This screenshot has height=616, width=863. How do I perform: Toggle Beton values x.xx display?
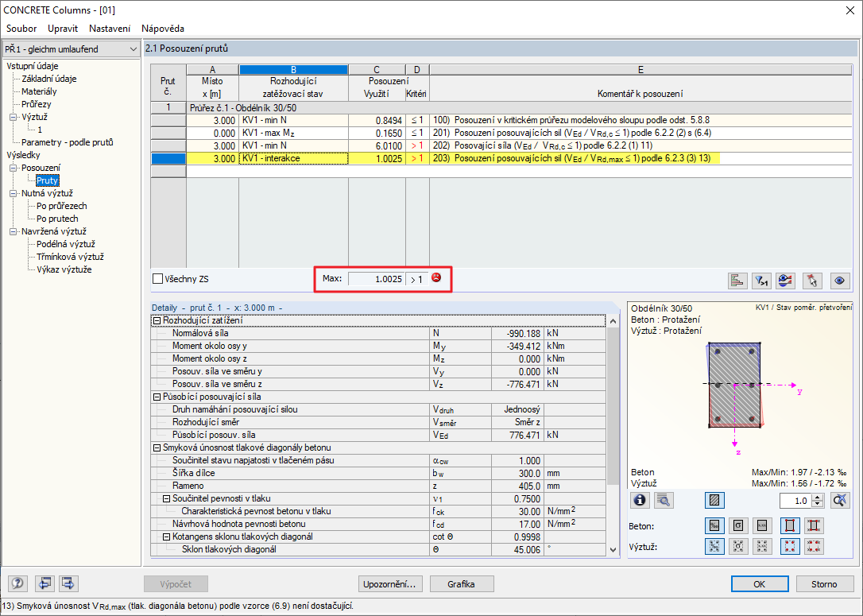pyautogui.click(x=762, y=525)
